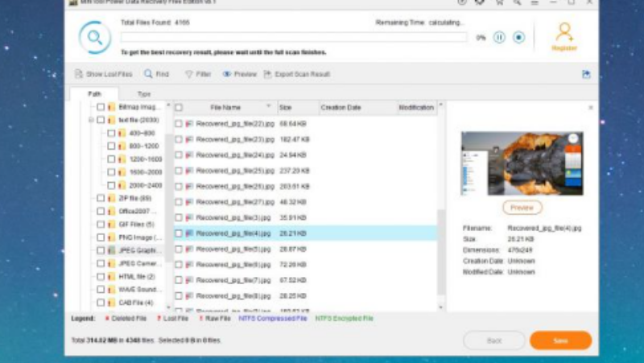Click the Preview button under the thumbnail

click(x=522, y=208)
